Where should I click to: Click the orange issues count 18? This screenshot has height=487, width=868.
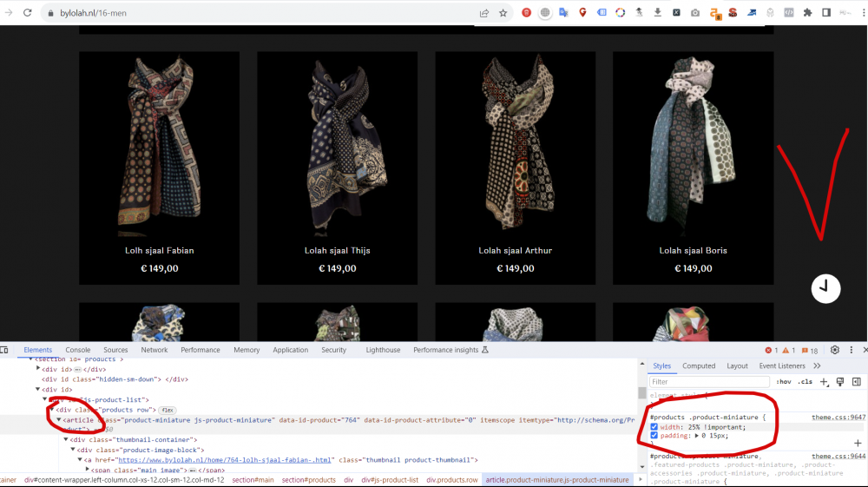(809, 351)
